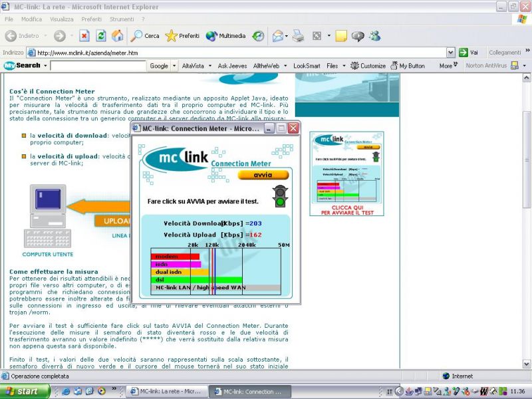Click the 'Operazione completata' status bar text

point(40,376)
